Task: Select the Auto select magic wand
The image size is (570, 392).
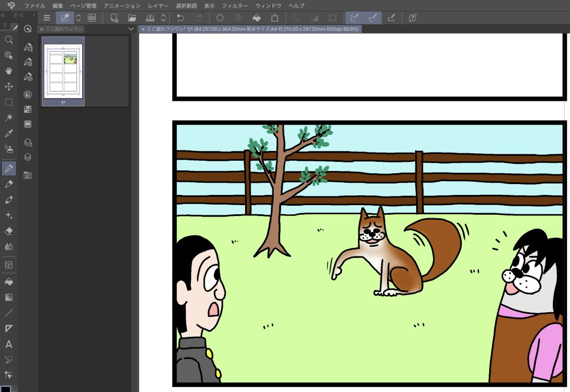Action: pyautogui.click(x=9, y=118)
